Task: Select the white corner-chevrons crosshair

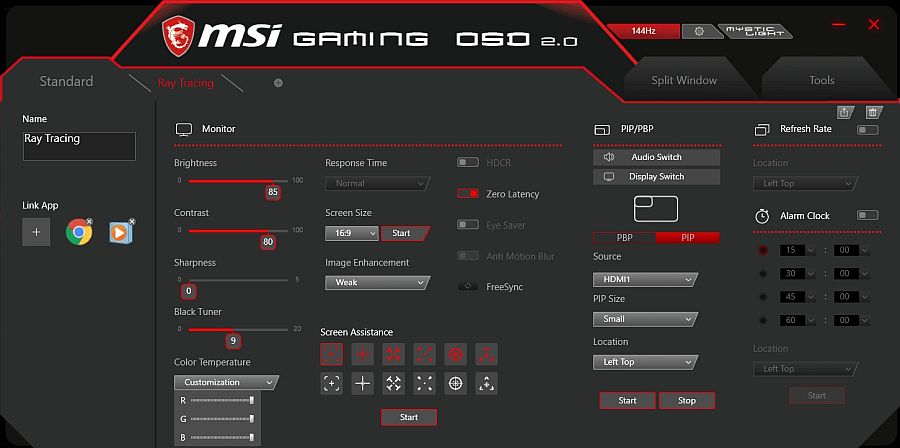Action: tap(425, 383)
